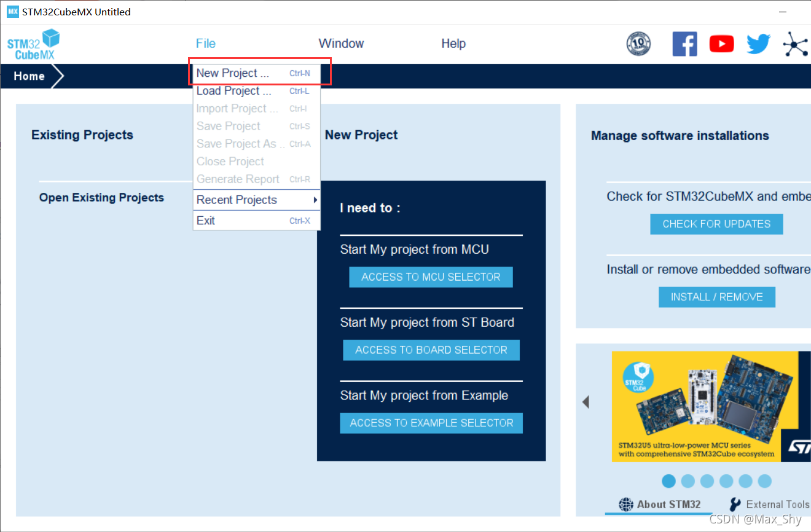Click CHECK FOR UPDATES button
This screenshot has height=532, width=811.
[716, 224]
